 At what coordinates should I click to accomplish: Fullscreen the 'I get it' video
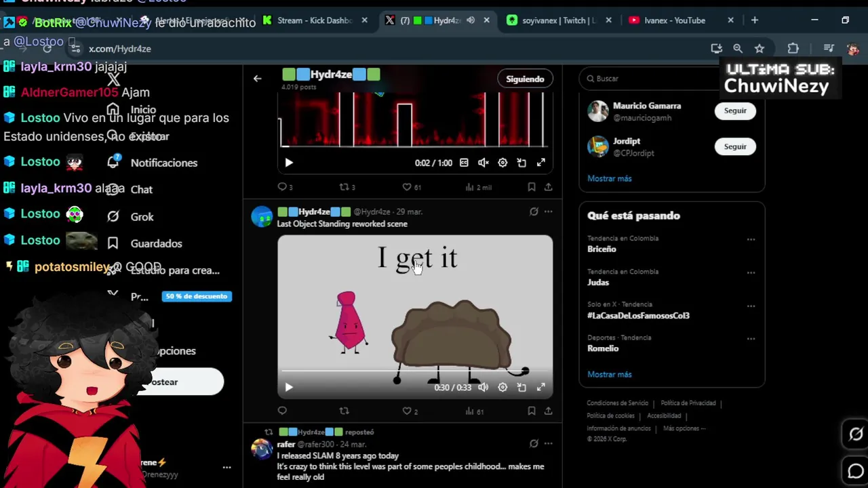[541, 387]
